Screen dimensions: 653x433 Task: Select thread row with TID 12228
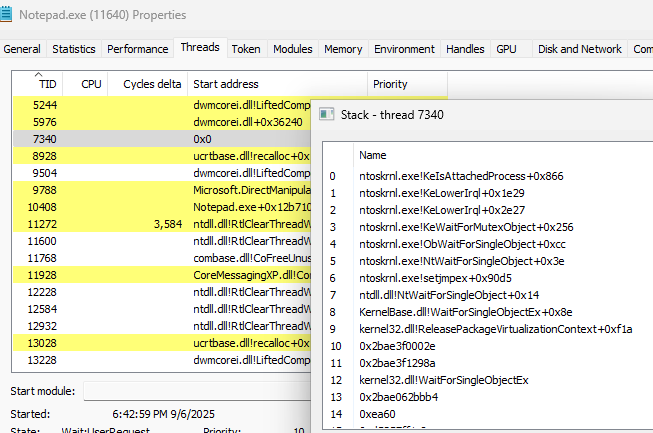162,292
